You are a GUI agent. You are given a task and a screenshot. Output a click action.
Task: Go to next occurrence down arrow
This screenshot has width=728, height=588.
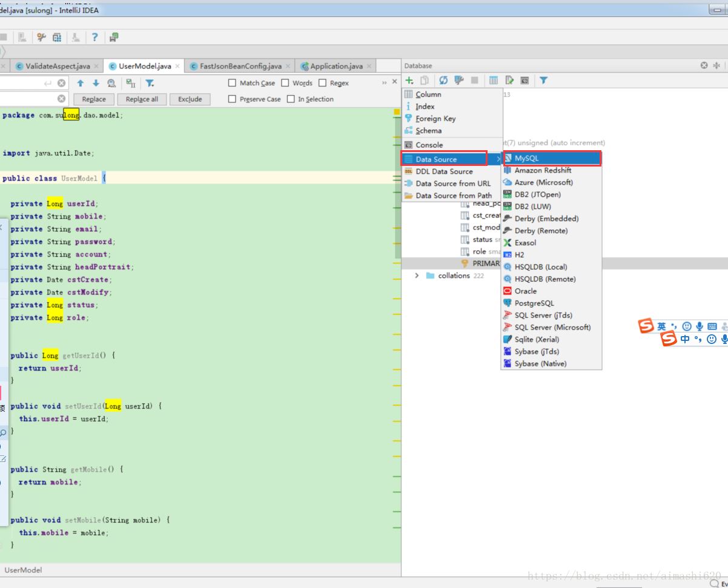pyautogui.click(x=96, y=83)
